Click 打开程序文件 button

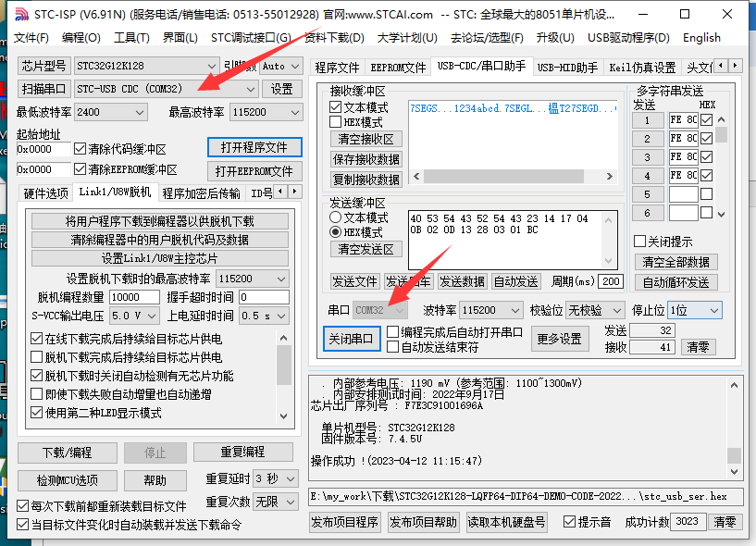click(x=254, y=147)
